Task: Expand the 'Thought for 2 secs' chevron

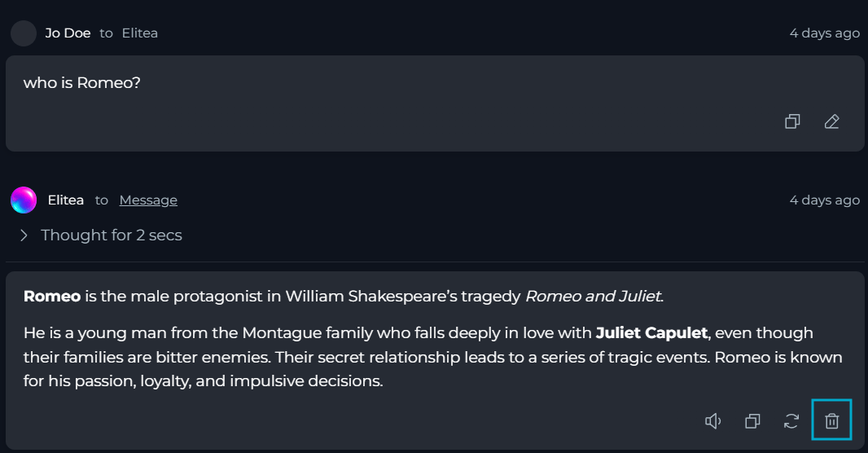Action: pyautogui.click(x=24, y=235)
